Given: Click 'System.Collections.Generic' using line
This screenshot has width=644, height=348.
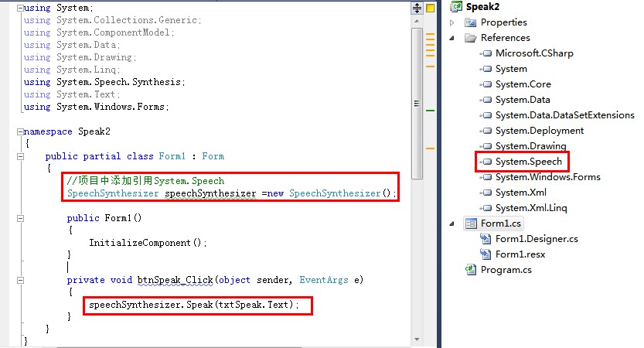Looking at the screenshot, I should point(113,20).
